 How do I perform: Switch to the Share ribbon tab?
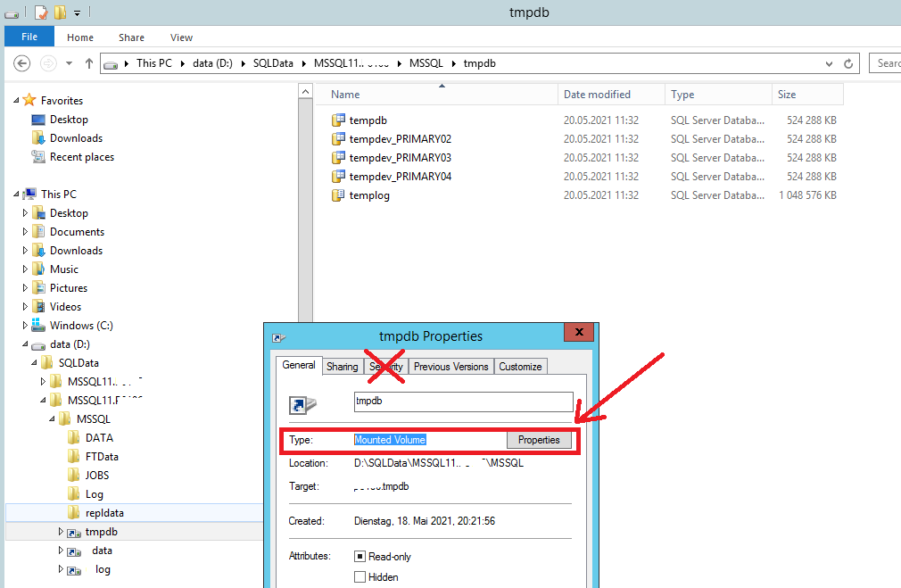coord(132,37)
